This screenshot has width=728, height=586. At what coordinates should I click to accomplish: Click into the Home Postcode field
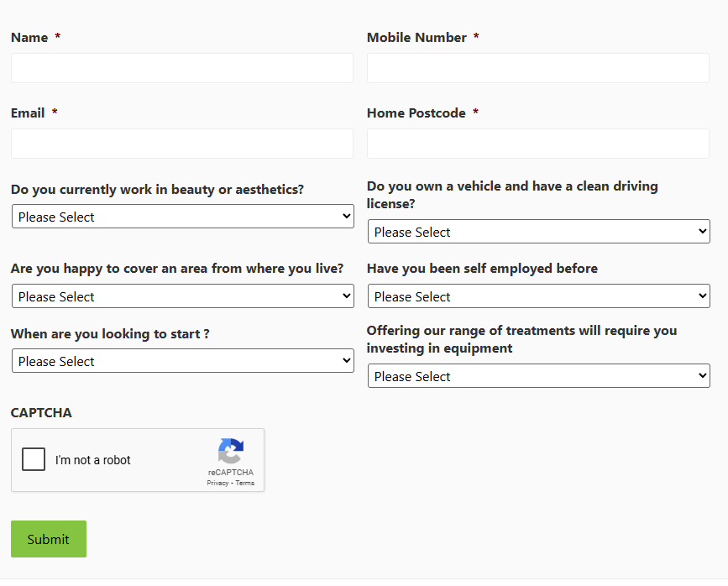(x=538, y=144)
